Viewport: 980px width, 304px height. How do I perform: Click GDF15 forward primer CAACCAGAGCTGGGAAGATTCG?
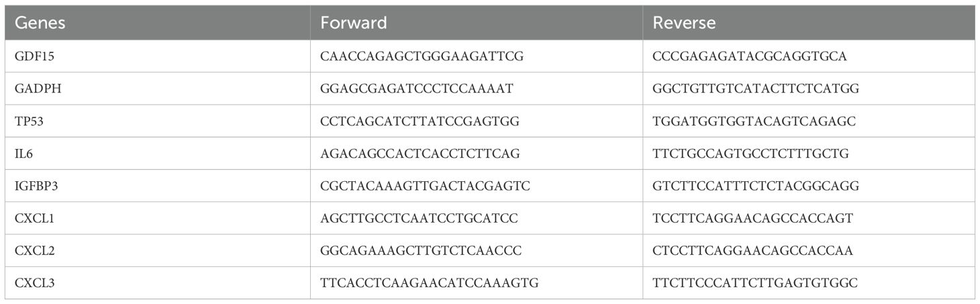click(x=422, y=56)
